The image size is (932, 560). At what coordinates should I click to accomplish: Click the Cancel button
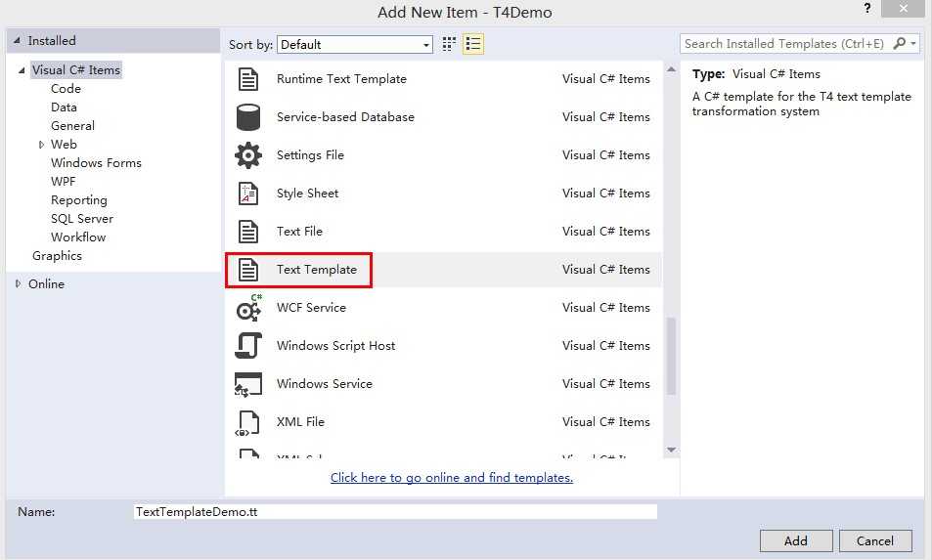[875, 541]
